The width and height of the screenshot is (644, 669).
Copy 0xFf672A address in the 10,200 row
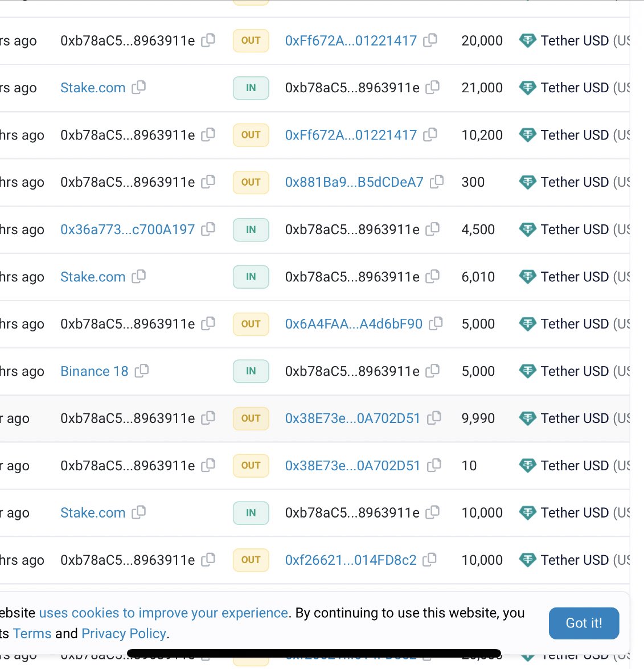click(x=430, y=135)
